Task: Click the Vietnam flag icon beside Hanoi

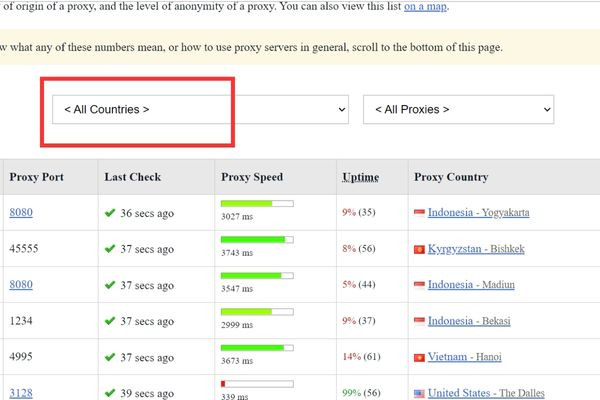Action: pos(419,358)
